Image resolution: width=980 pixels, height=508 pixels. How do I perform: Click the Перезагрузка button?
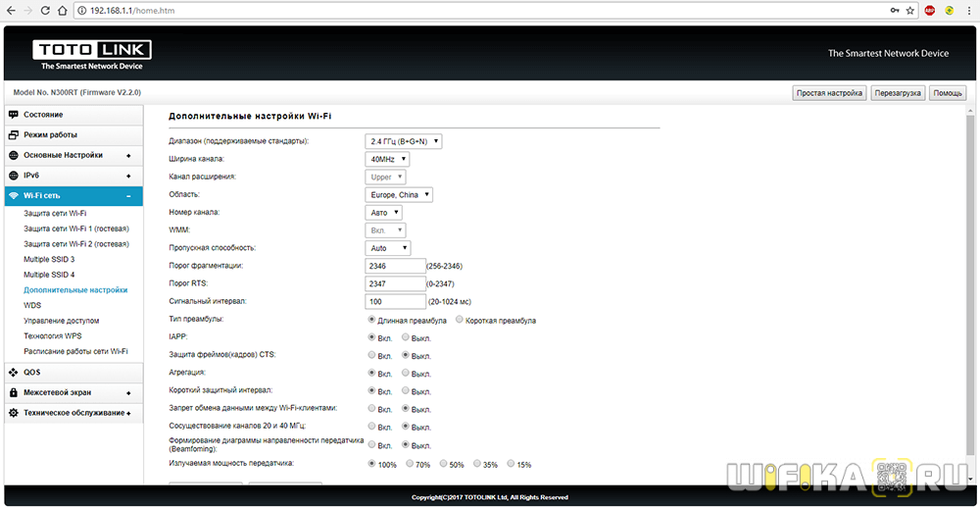pos(898,93)
